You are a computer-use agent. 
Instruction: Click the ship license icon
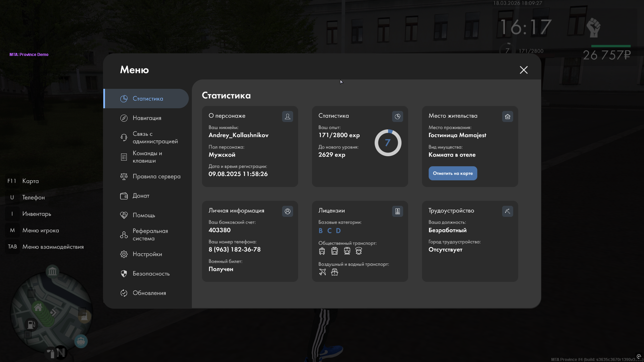tap(334, 272)
